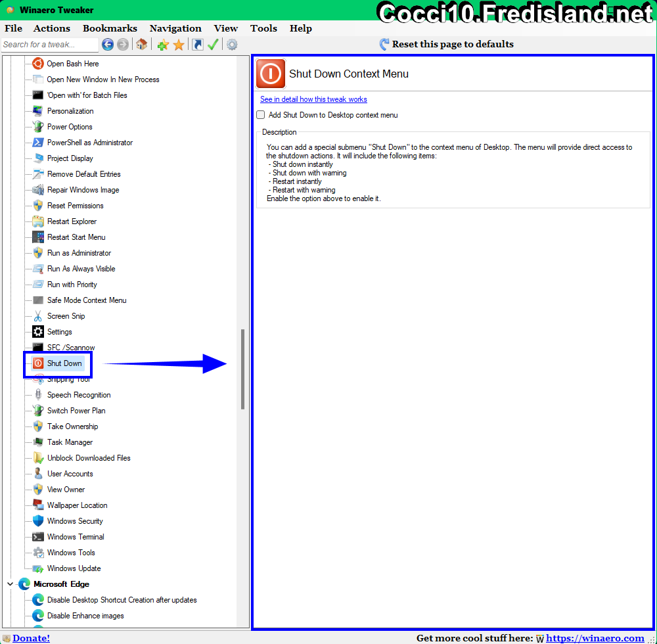This screenshot has height=644, width=657.
Task: Open bookmarks via yellow star icon
Action: coord(179,45)
